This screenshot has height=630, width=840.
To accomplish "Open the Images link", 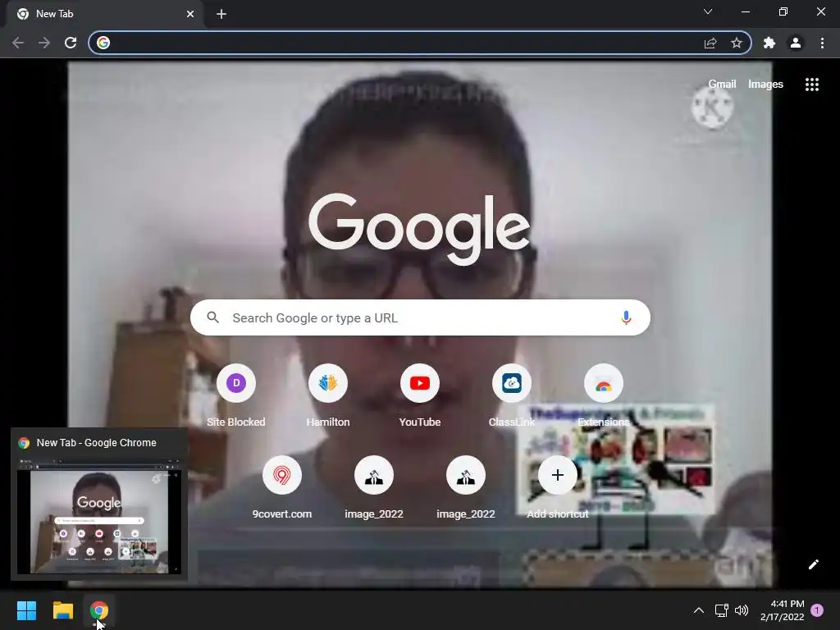I will click(765, 84).
